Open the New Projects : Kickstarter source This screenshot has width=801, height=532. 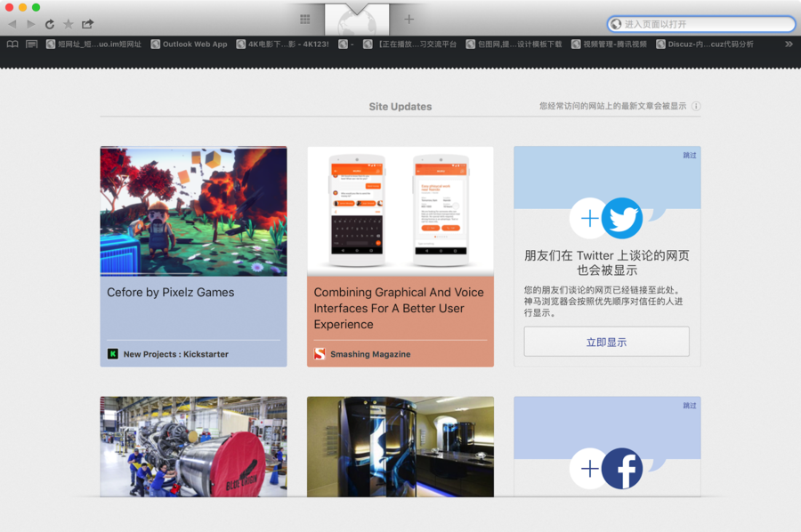(x=175, y=354)
